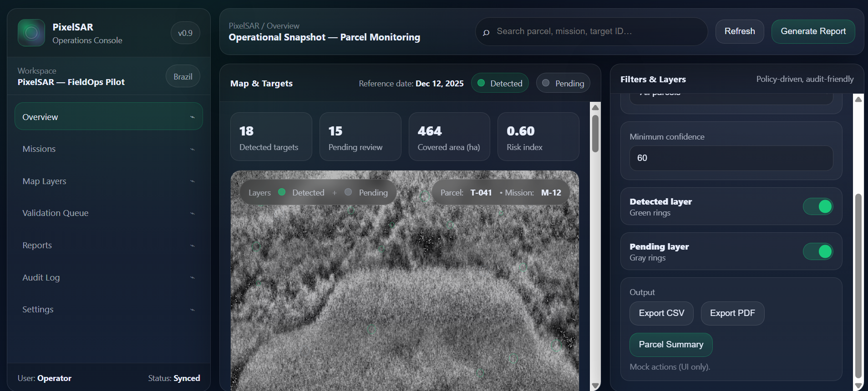Open the Reports menu item
Viewport: 868px width, 391px height.
click(37, 246)
